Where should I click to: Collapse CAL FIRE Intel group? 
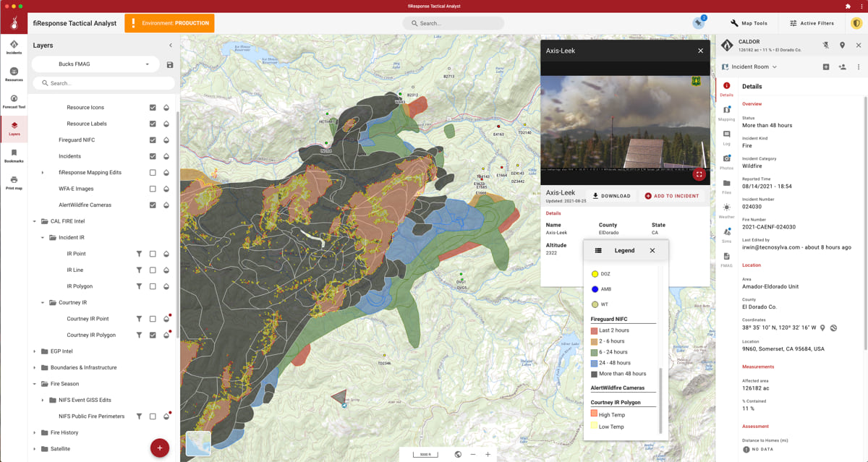click(35, 221)
